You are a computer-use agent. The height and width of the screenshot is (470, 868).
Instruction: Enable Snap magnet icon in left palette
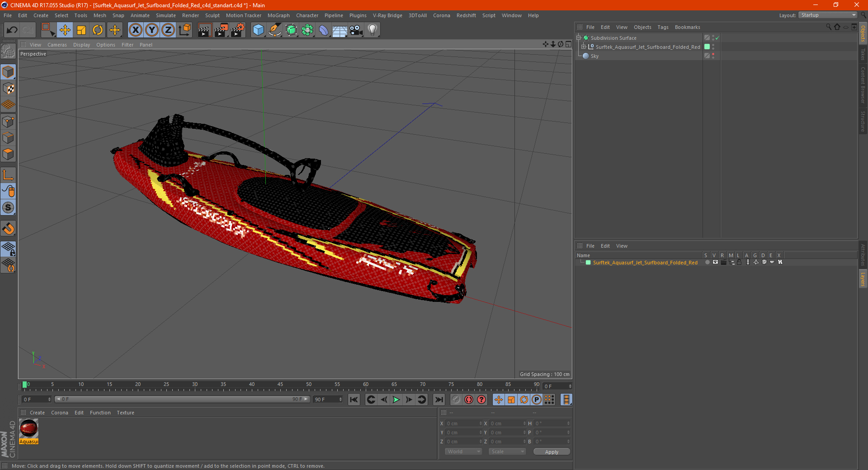[x=8, y=229]
